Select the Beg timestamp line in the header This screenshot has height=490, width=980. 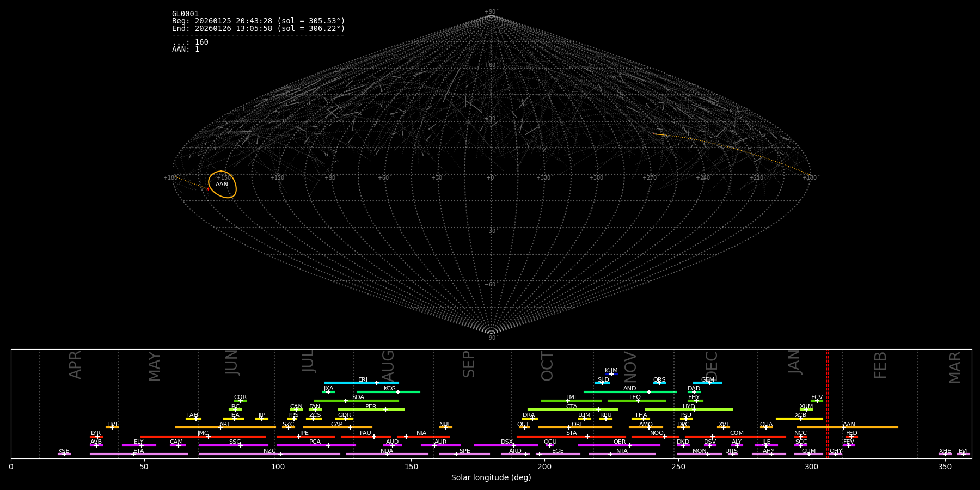pyautogui.click(x=259, y=21)
